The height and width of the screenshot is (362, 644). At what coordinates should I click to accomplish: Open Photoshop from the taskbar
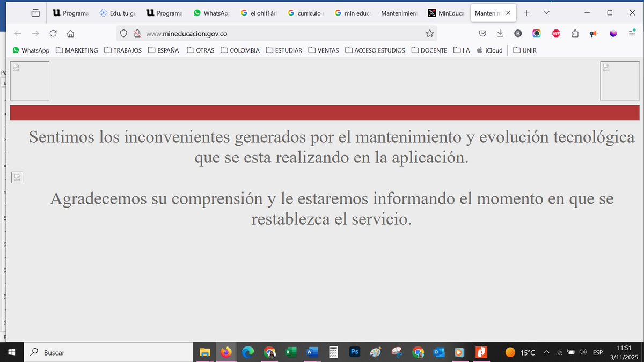point(354,352)
